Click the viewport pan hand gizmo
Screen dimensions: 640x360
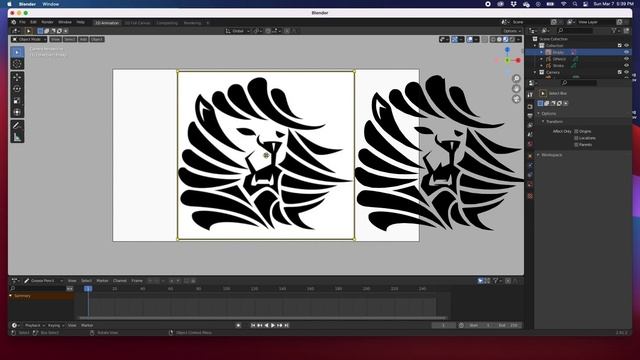pos(516,89)
